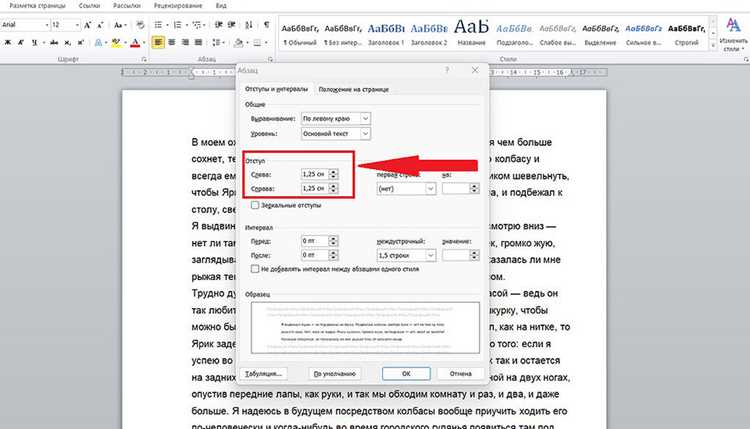Viewport: 750px width, 429px height.
Task: Check don't add interval between paragraphs checkbox
Action: pyautogui.click(x=255, y=269)
